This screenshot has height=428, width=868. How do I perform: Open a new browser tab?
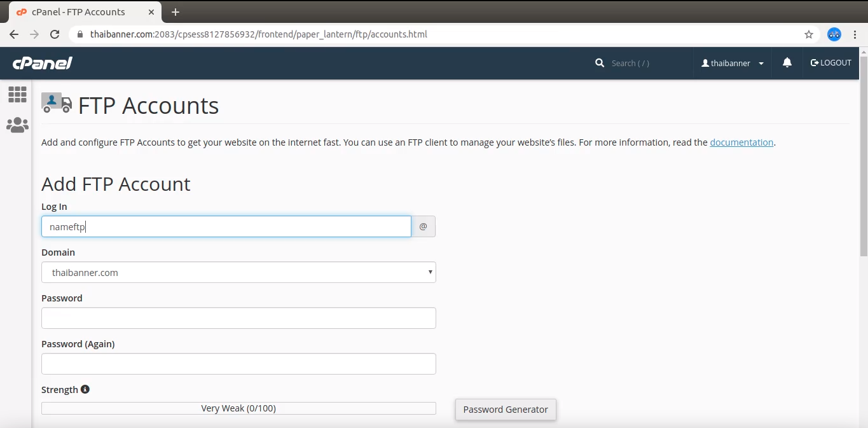[x=176, y=12]
